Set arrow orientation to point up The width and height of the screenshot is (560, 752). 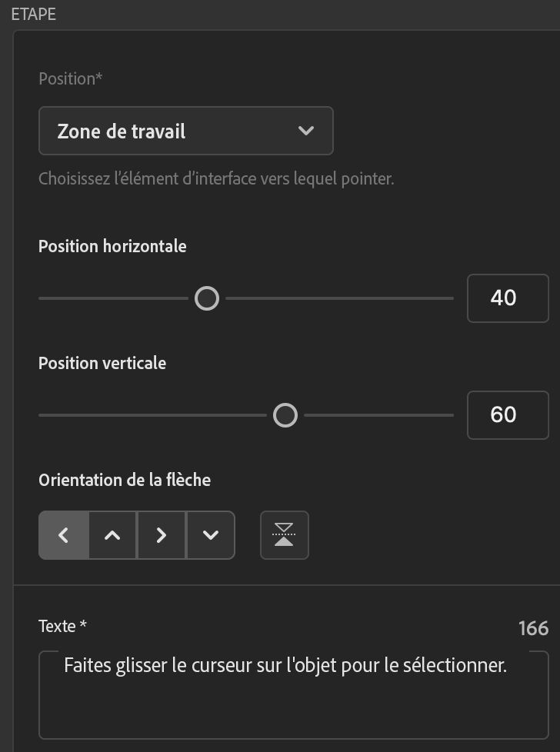tap(112, 535)
